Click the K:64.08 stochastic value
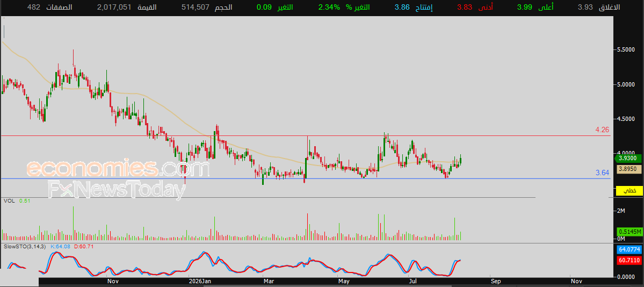The height and width of the screenshot is (287, 644). point(60,246)
